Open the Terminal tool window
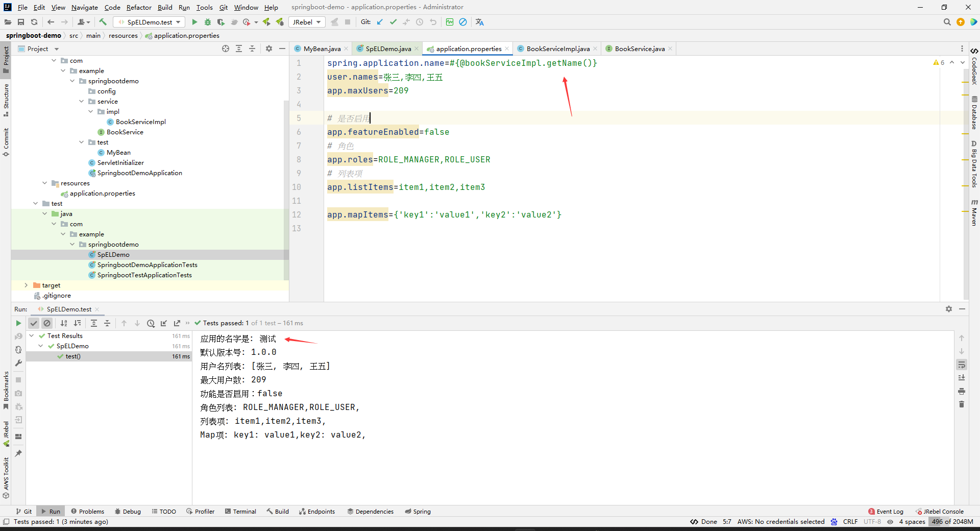Viewport: 980px width, 531px height. tap(240, 511)
